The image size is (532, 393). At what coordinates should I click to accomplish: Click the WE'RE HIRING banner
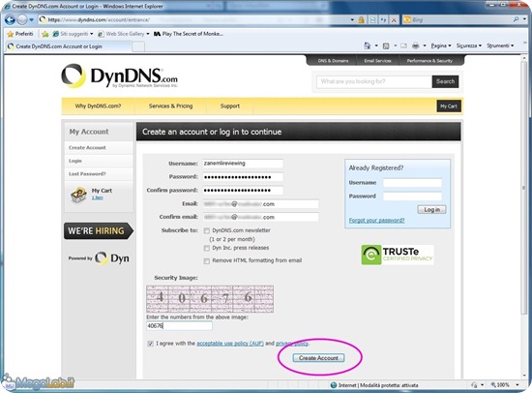point(98,231)
